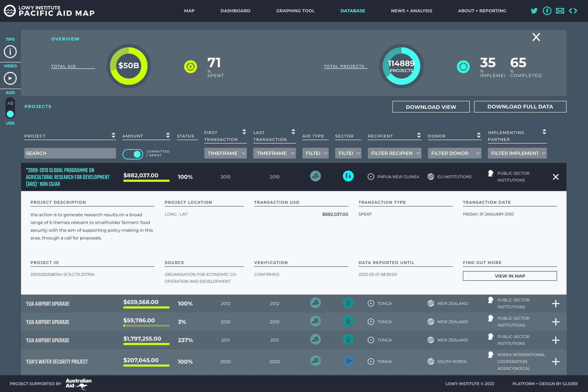Screen dimensions: 588x392
Task: Click aid type icon in $59,786.00 row
Action: tap(315, 321)
